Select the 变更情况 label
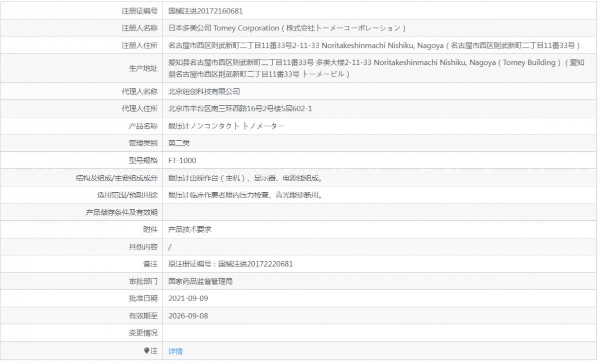Image resolution: width=600 pixels, height=364 pixels. click(x=143, y=333)
